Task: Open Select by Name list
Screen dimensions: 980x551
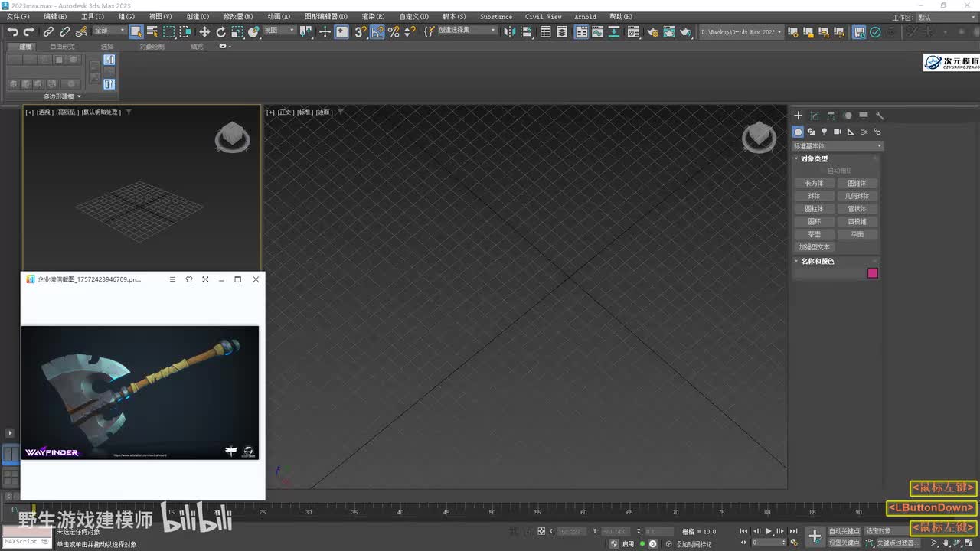Action: (152, 31)
